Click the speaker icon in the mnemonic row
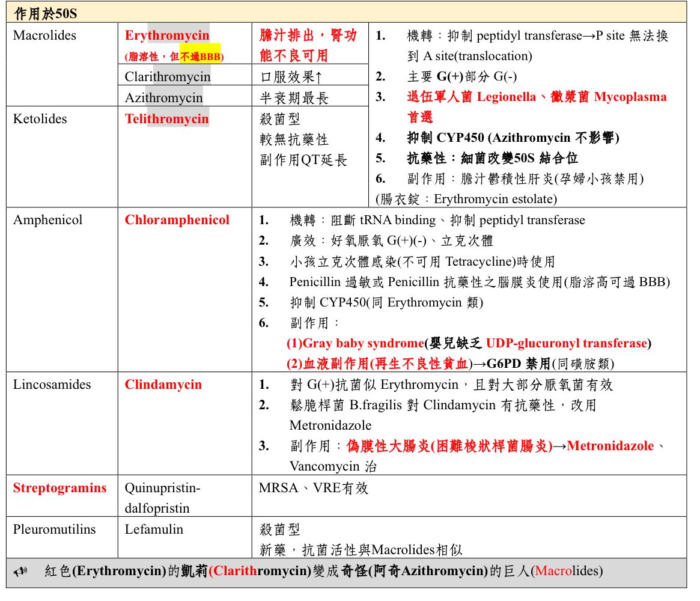Viewport: 700px width, 601px height. coord(20,572)
